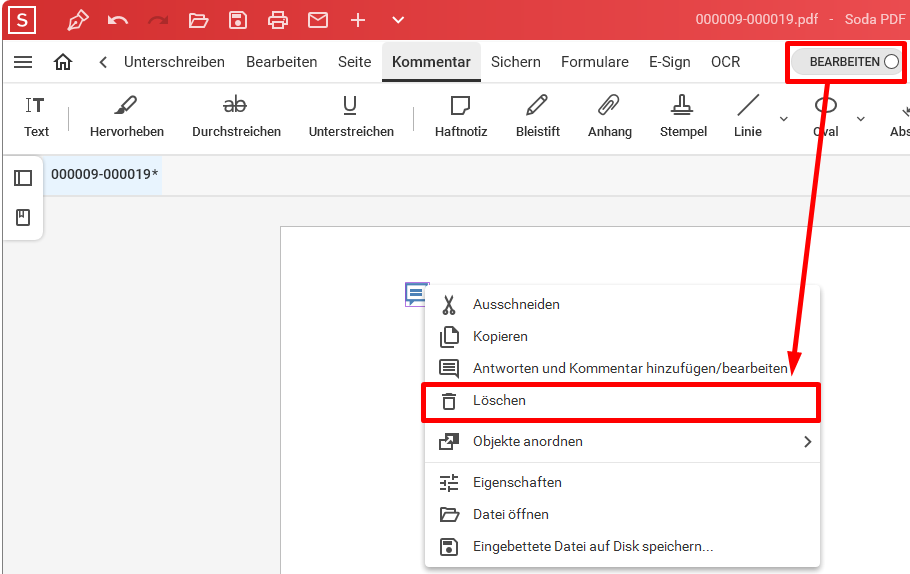Add a Haftnotiz sticky note

pyautogui.click(x=461, y=117)
